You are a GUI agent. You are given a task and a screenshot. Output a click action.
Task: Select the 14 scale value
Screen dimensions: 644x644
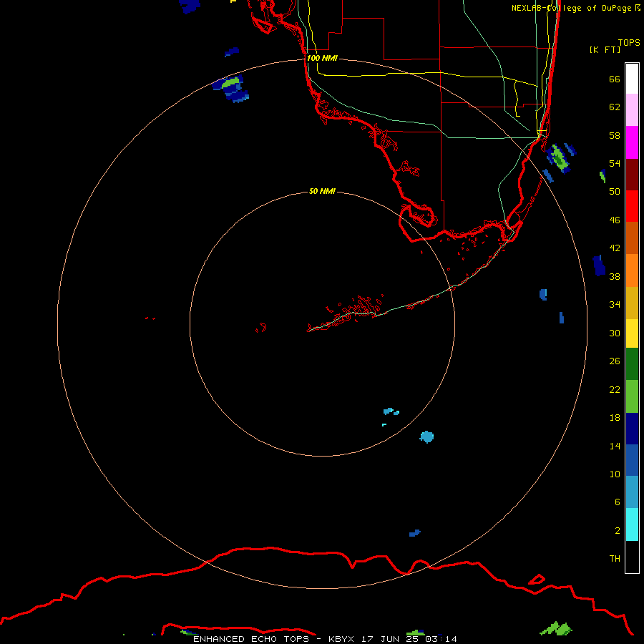(615, 446)
